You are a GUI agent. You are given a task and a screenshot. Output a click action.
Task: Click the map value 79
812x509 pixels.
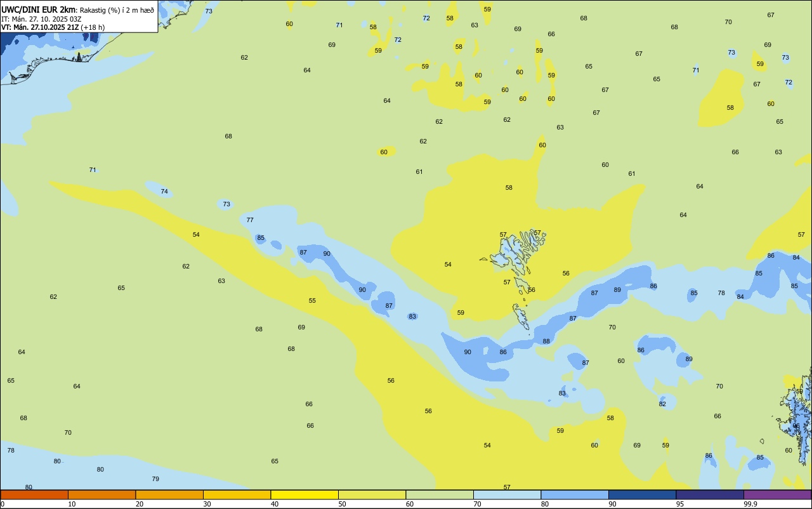point(155,479)
